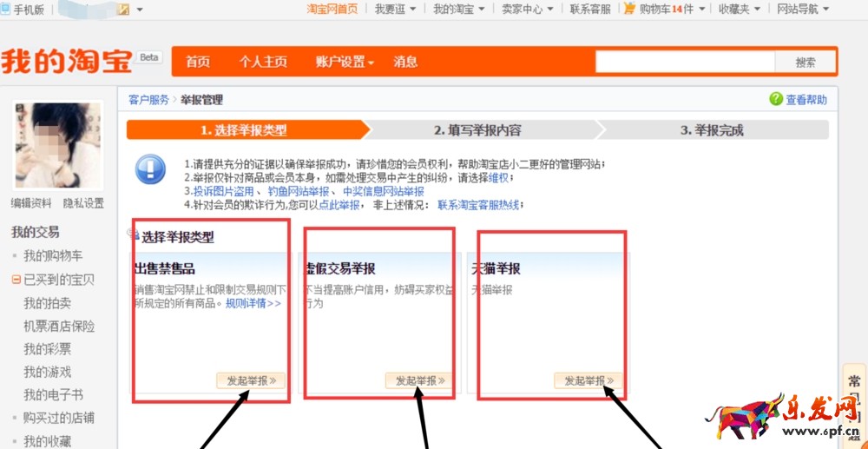Click the 编辑资料 link
868x449 pixels.
click(31, 204)
